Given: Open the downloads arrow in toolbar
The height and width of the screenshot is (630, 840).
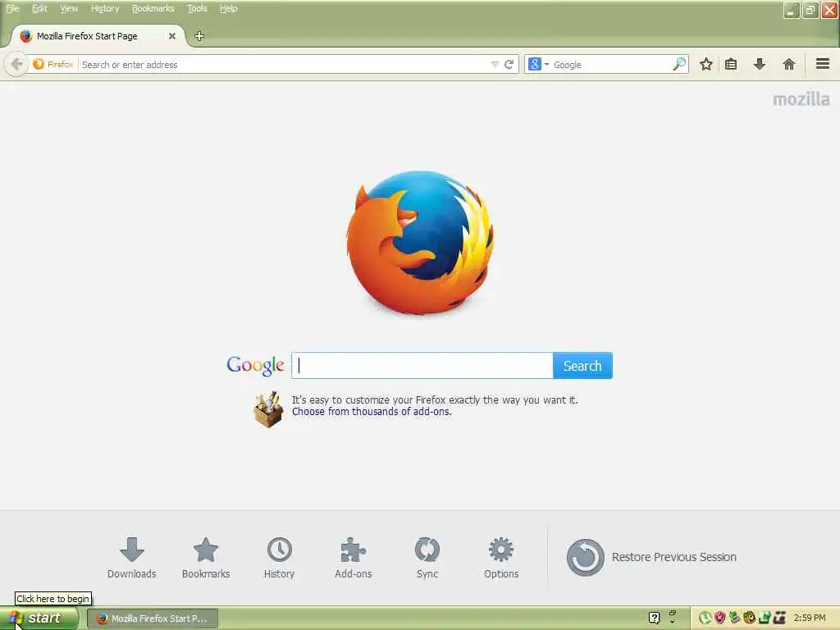Looking at the screenshot, I should [x=759, y=64].
